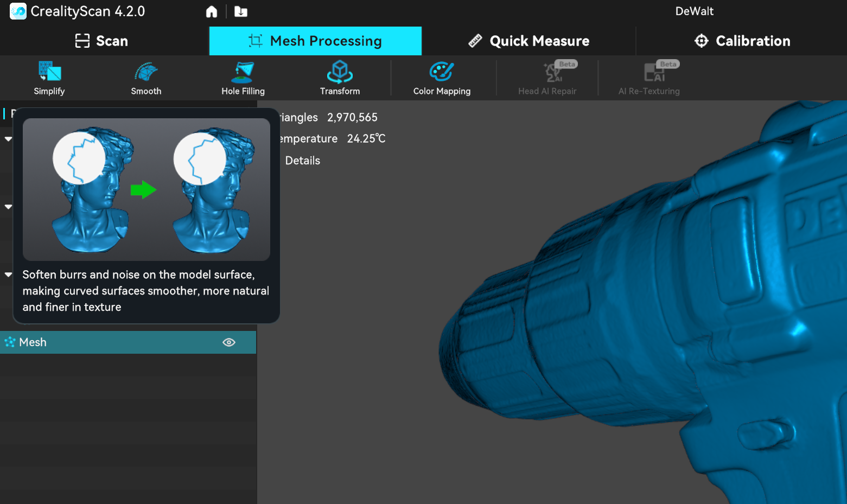
Task: Open Color Mapping
Action: pos(442,78)
